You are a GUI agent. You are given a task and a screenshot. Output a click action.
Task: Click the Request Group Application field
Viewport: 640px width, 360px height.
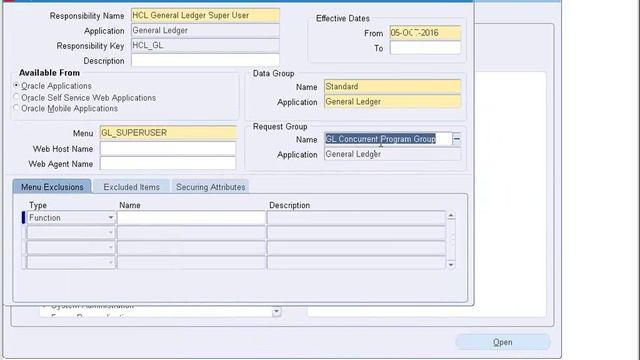[392, 154]
